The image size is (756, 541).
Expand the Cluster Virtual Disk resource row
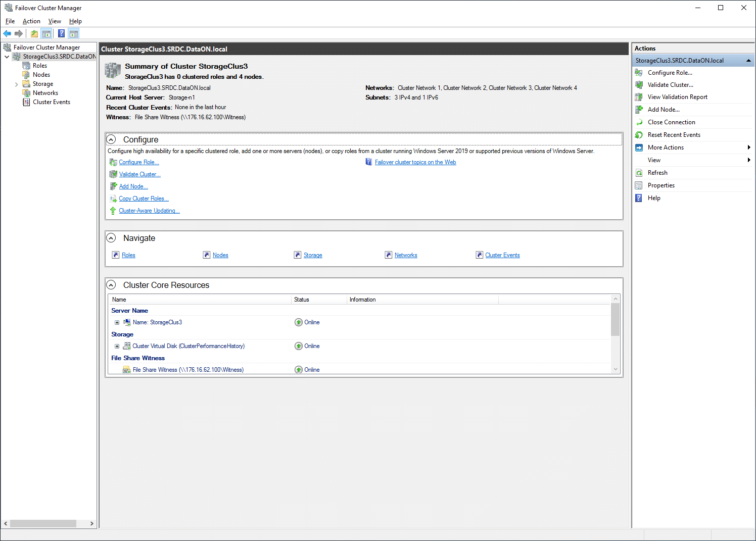click(x=117, y=346)
